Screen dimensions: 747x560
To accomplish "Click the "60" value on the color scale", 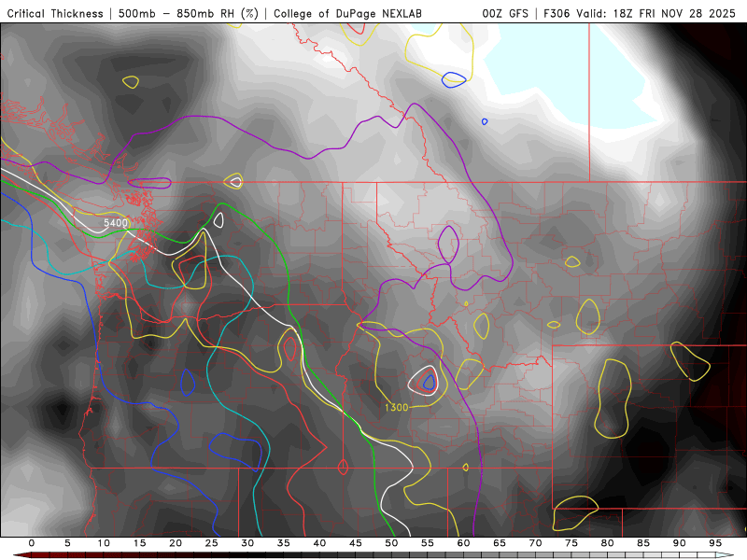I will [463, 543].
